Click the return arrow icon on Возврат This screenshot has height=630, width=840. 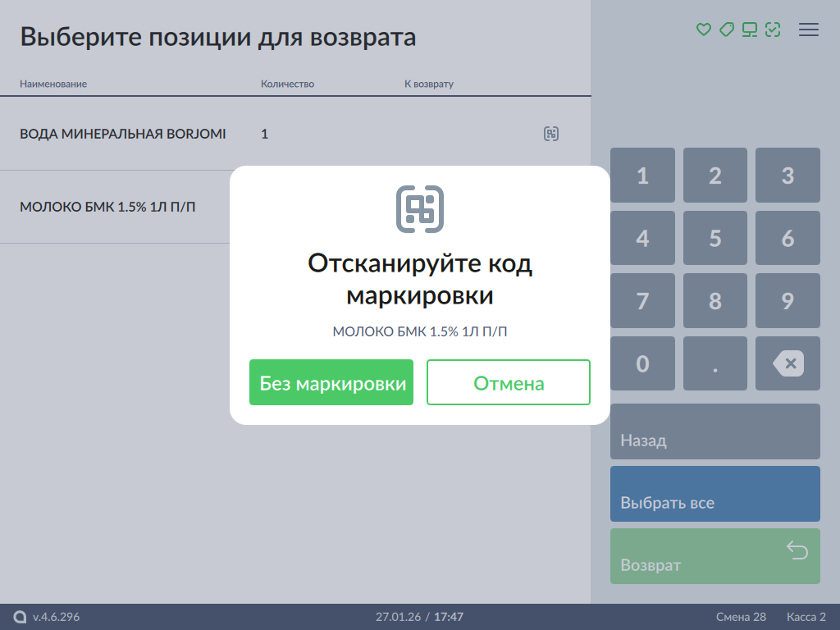(797, 550)
